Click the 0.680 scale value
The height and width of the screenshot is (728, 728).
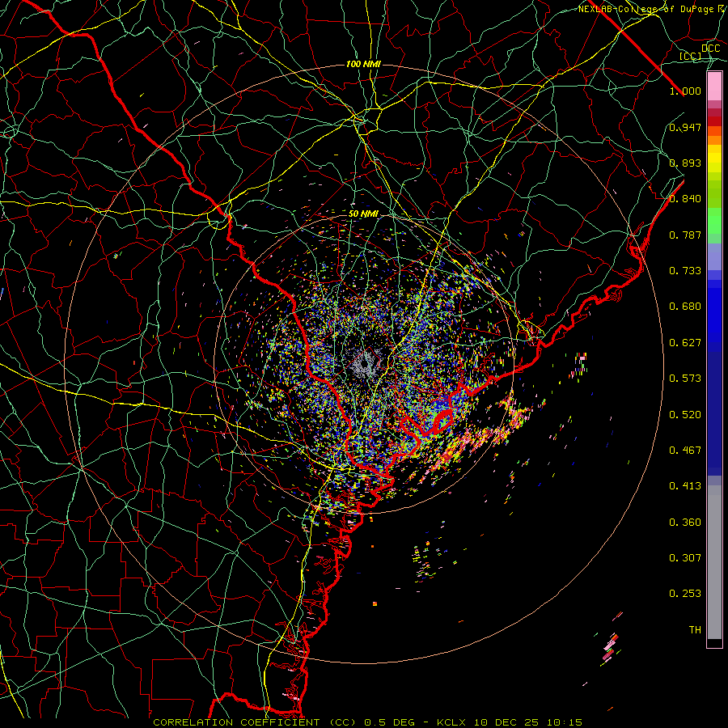(685, 307)
